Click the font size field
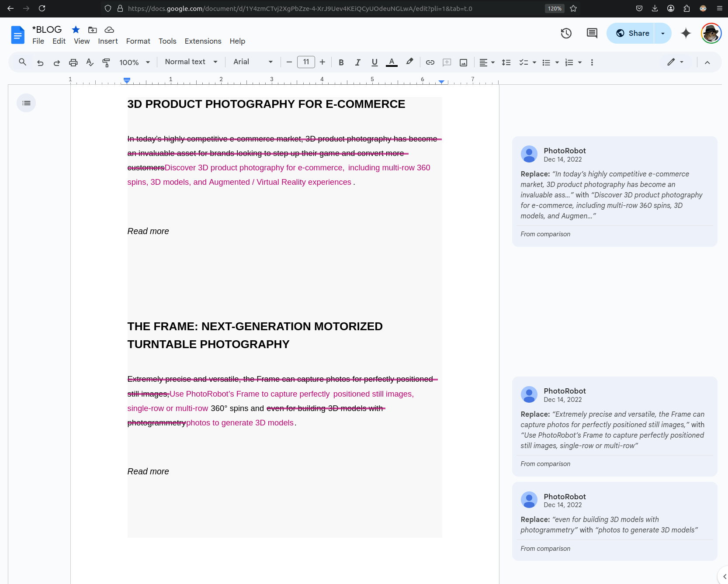Viewport: 728px width, 584px height. pos(306,62)
